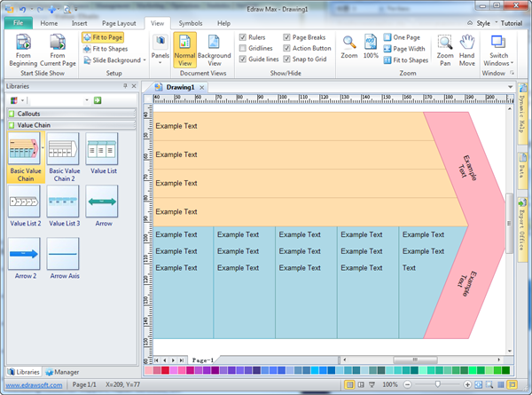Open the Symbols ribbon tab
The width and height of the screenshot is (532, 395).
pos(190,22)
